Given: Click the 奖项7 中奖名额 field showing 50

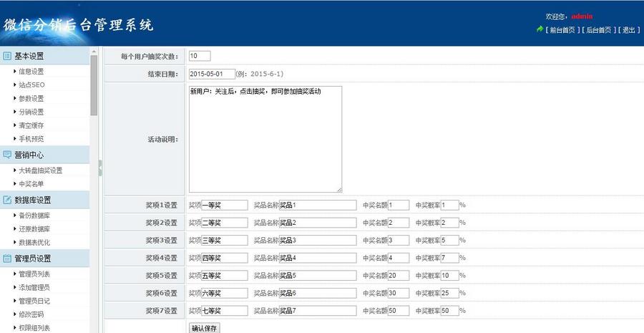Looking at the screenshot, I should pos(399,310).
